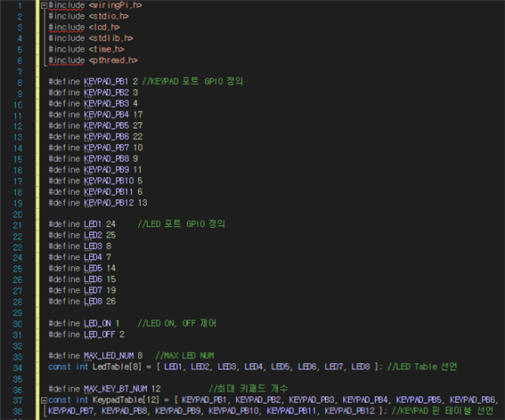This screenshot has width=505, height=420.
Task: Click the LED_ON 1 define
Action: click(84, 323)
